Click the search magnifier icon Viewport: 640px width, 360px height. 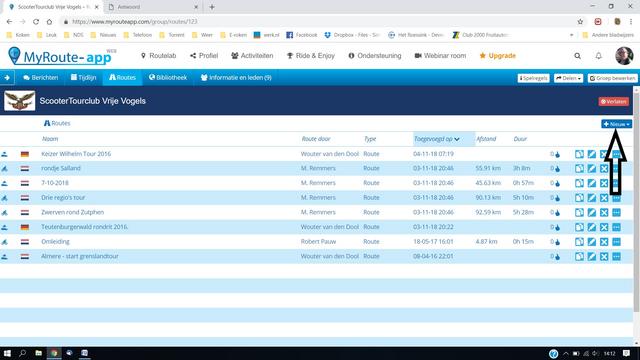[x=578, y=56]
